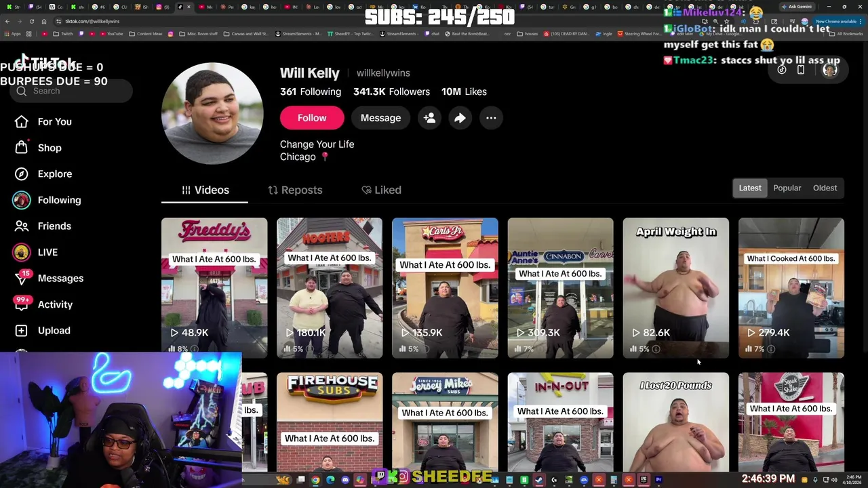Open your profile avatar in top-right corner
868x488 pixels.
click(x=829, y=70)
